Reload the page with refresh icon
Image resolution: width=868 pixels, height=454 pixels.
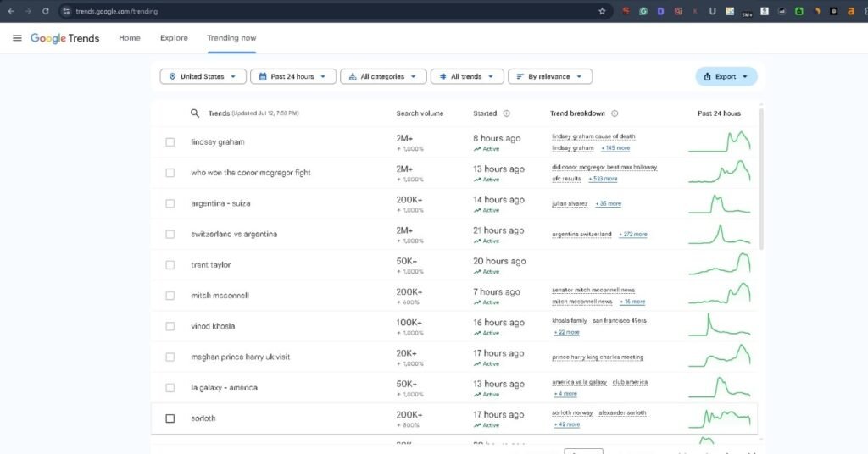[x=46, y=11]
